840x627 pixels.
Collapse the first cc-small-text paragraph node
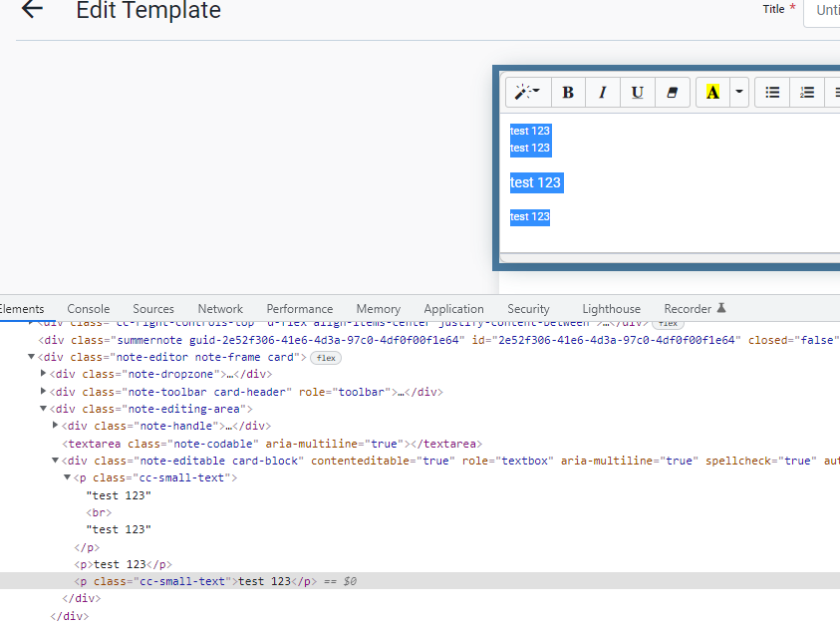point(67,476)
